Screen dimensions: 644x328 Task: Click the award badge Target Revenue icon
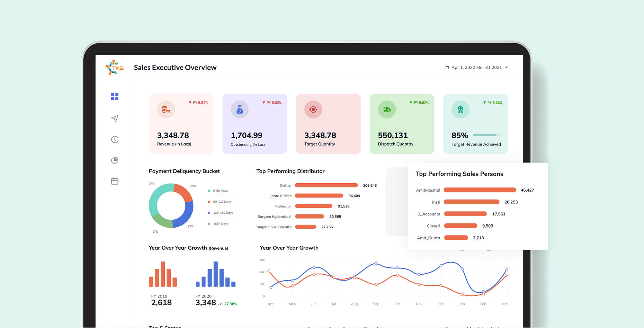pyautogui.click(x=460, y=109)
